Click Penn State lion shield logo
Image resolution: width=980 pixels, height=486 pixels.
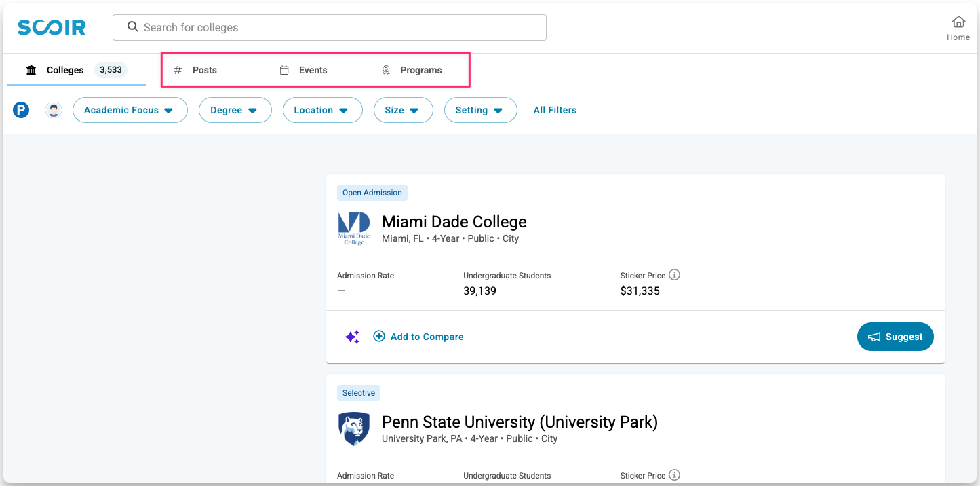coord(354,429)
